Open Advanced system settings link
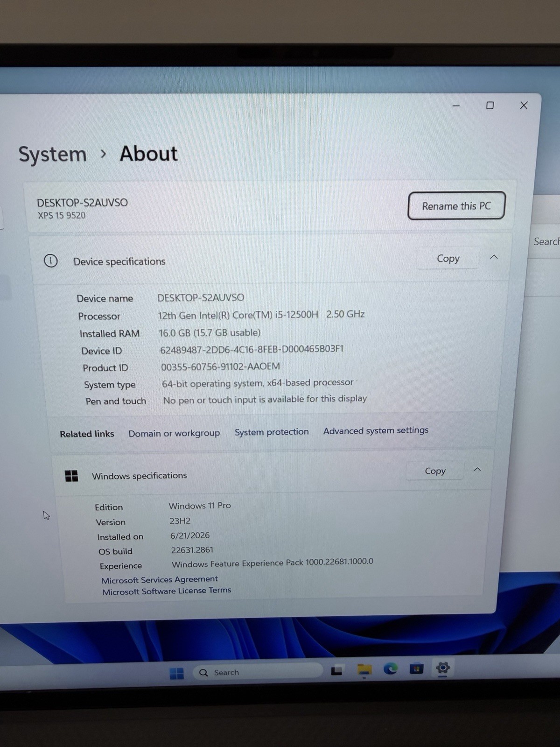 (x=376, y=430)
